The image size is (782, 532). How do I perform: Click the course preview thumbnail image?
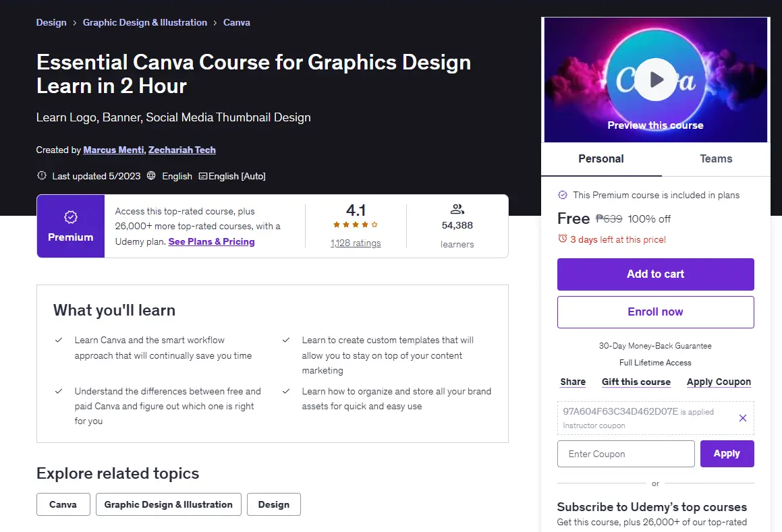click(x=655, y=80)
